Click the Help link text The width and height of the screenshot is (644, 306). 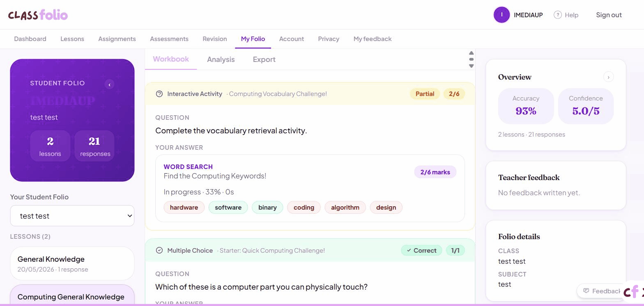[x=571, y=15]
